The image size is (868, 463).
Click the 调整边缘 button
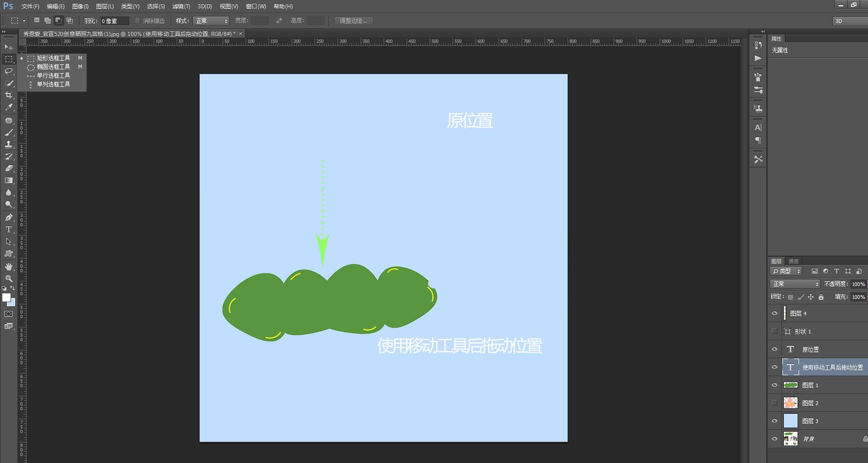(x=353, y=21)
